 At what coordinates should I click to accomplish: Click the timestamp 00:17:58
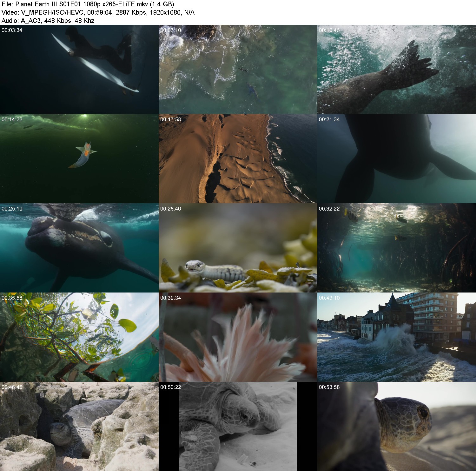[171, 119]
